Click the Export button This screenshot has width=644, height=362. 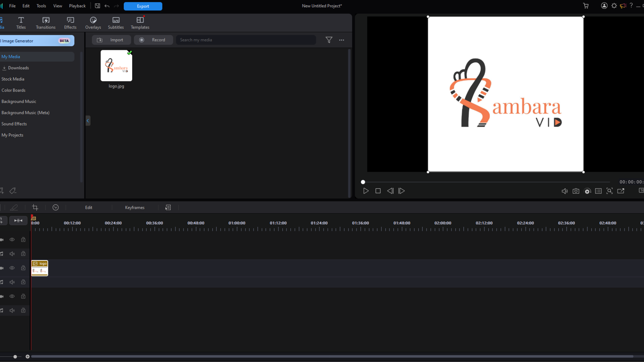143,6
